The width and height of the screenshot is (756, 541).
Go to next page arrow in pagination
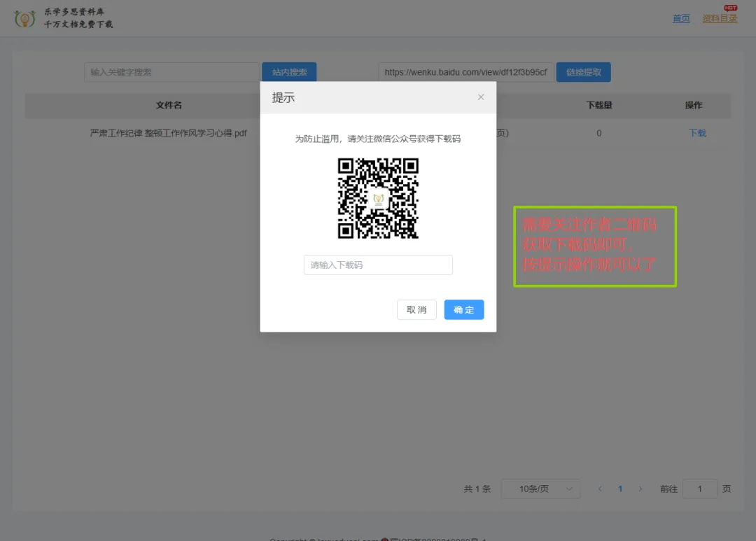click(x=640, y=489)
